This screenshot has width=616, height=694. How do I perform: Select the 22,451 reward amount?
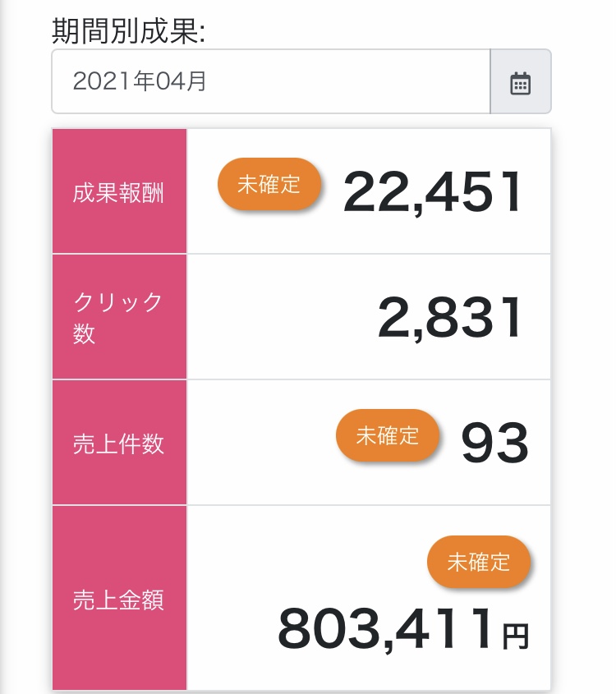[x=433, y=193]
